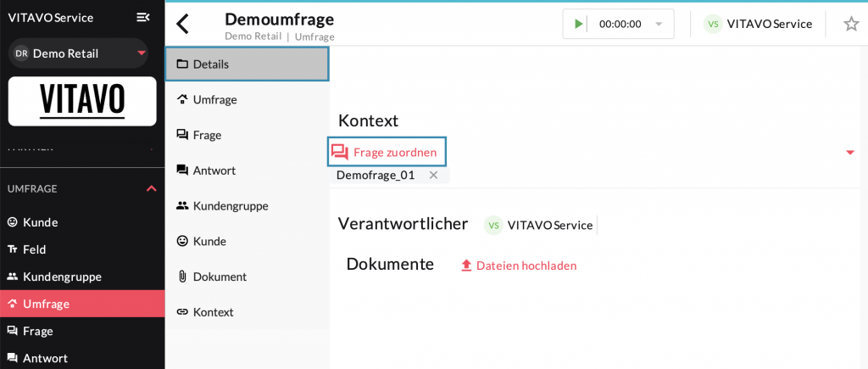Expand the Demo Retail account selector
This screenshot has width=868, height=369.
point(141,53)
